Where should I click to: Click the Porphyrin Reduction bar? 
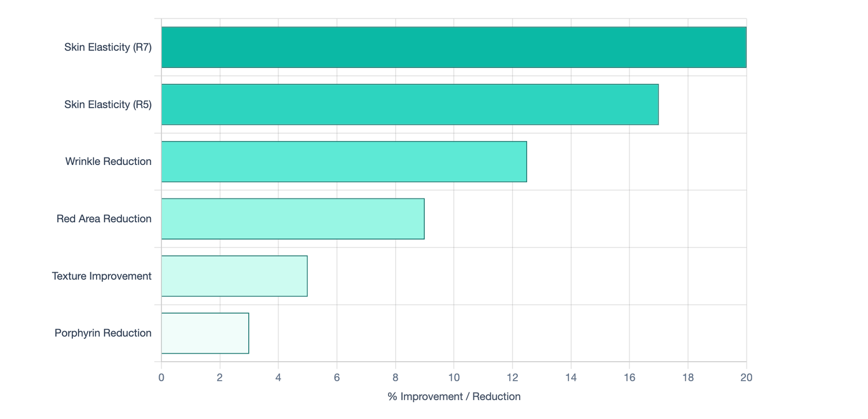tap(205, 333)
